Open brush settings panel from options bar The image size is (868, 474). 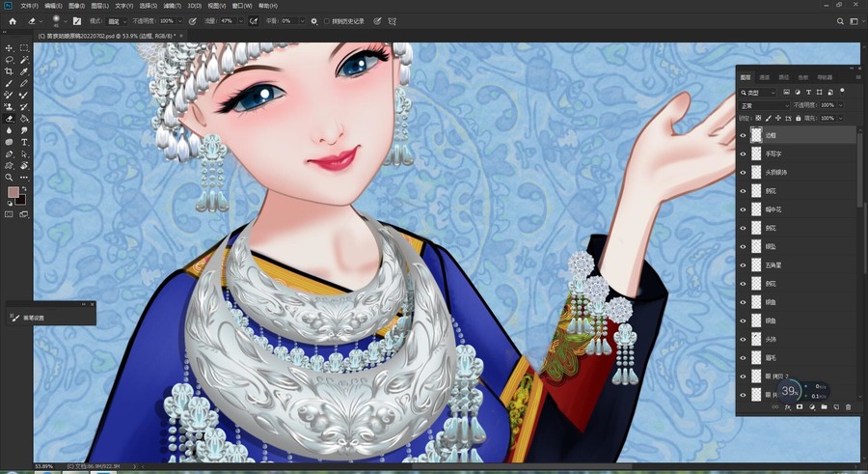[77, 21]
